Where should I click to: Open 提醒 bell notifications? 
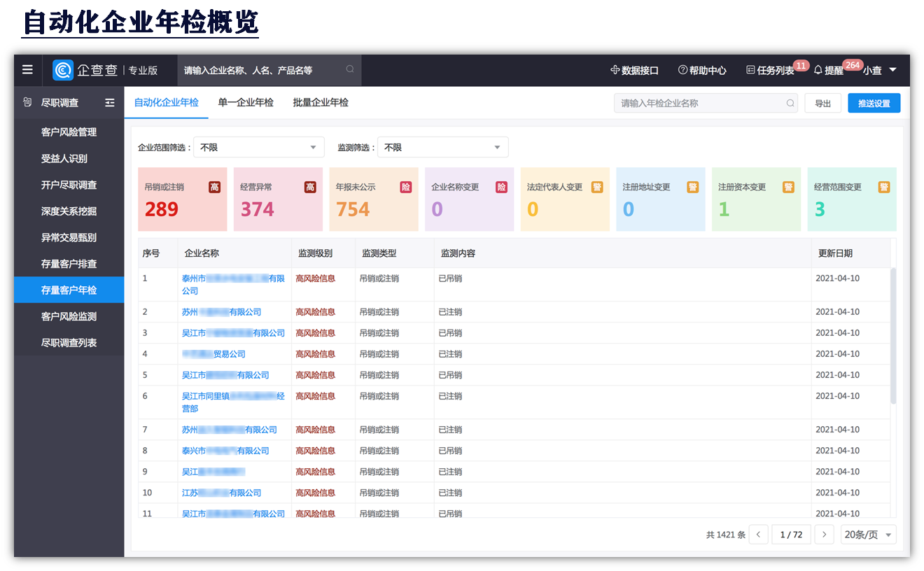(828, 70)
